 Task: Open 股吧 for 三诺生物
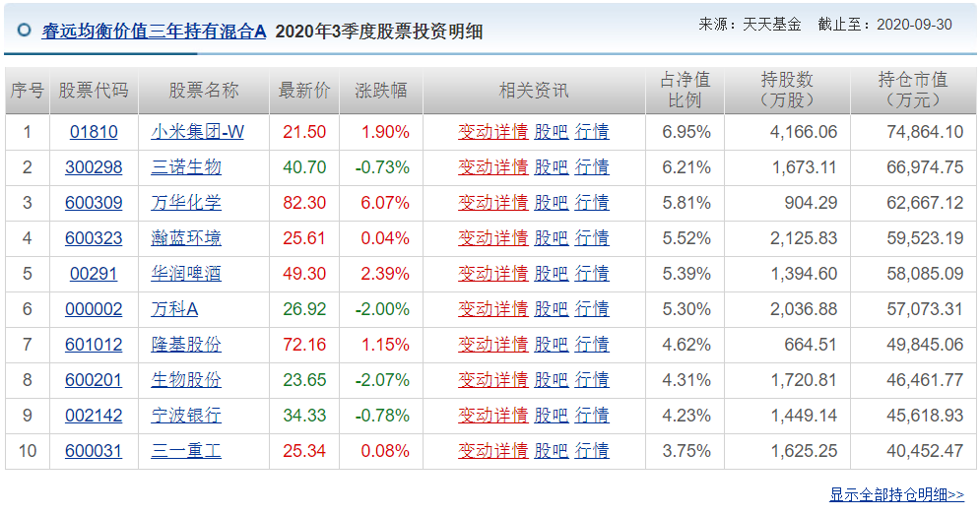click(x=552, y=167)
